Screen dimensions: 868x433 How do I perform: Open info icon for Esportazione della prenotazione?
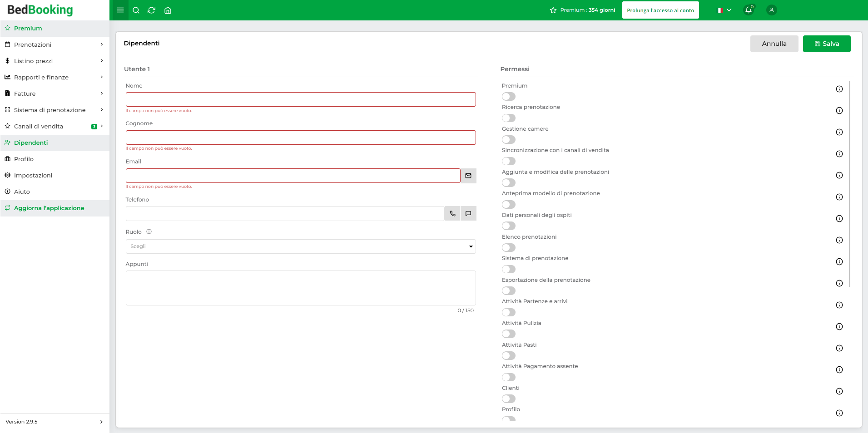pyautogui.click(x=839, y=283)
